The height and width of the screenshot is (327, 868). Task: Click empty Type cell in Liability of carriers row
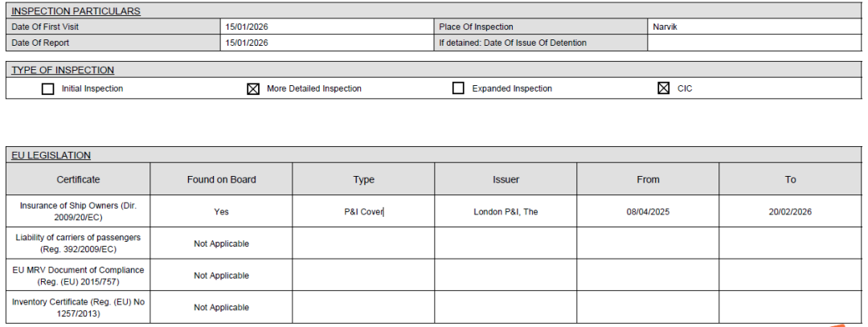(363, 243)
